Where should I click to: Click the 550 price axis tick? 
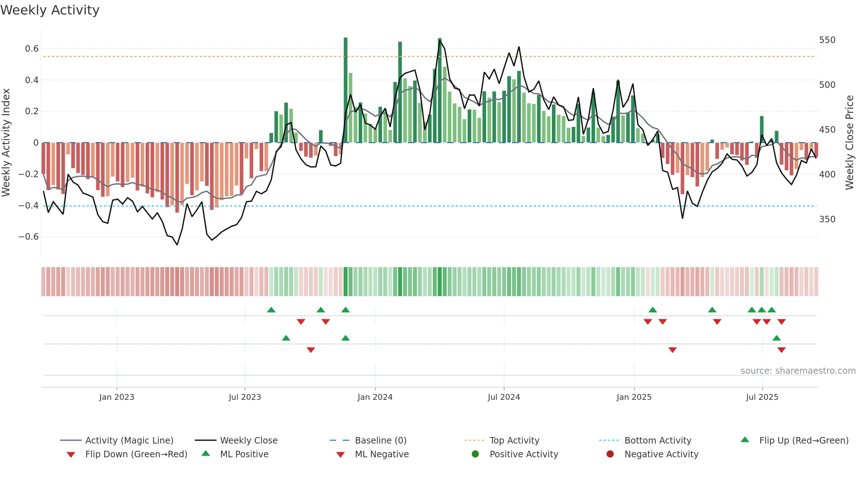(x=827, y=40)
